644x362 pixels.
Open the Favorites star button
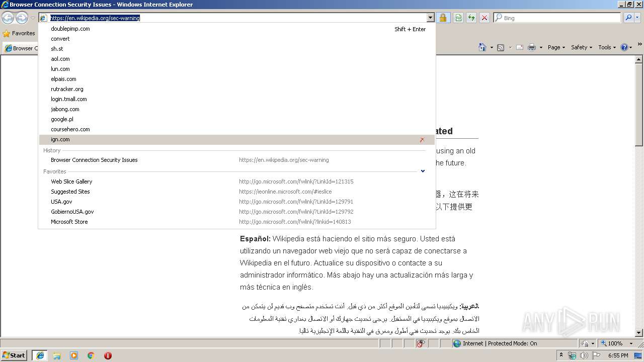[x=19, y=33]
